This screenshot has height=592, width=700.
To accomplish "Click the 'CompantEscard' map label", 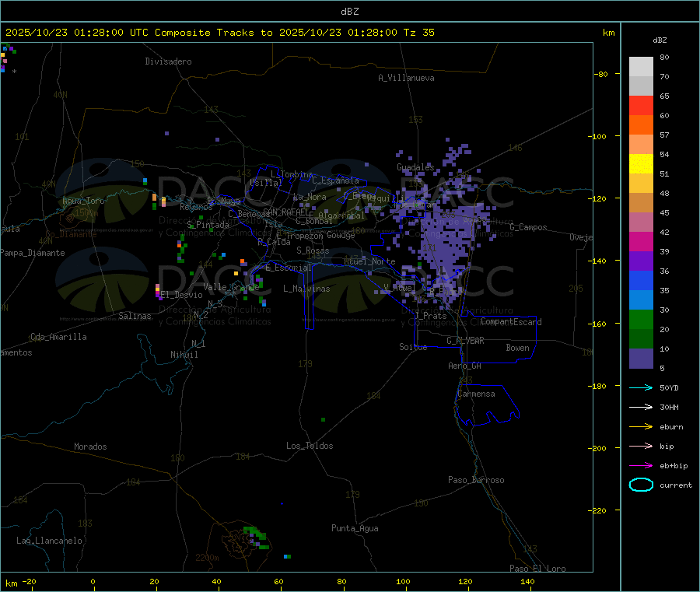I will (511, 322).
